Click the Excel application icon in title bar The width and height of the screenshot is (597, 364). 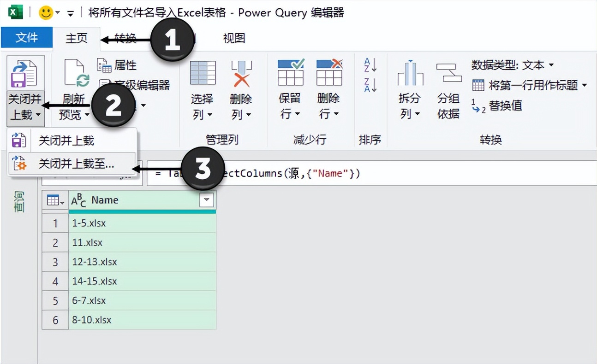[16, 12]
